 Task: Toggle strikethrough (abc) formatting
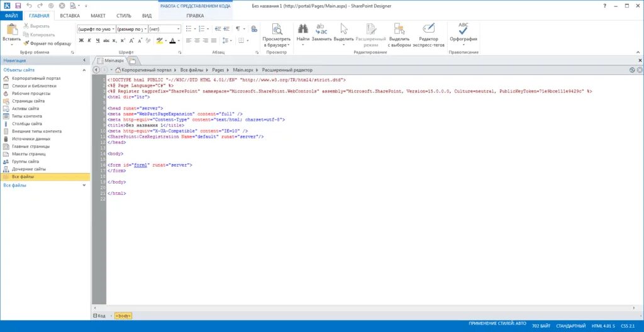[106, 40]
